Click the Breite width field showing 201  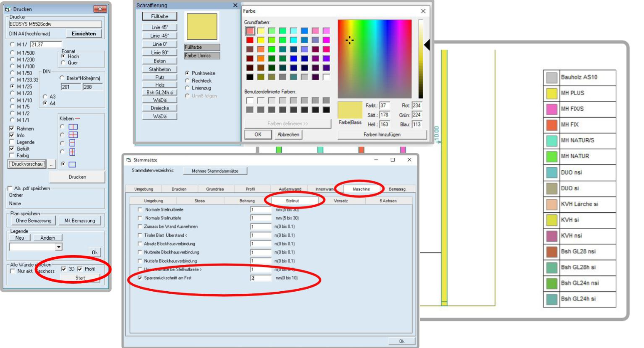(71, 87)
